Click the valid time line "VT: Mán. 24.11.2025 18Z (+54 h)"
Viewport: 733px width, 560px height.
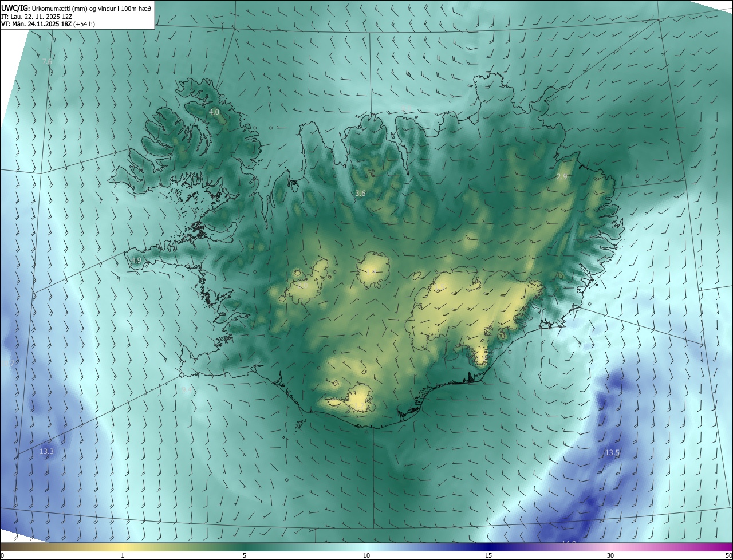click(48, 24)
